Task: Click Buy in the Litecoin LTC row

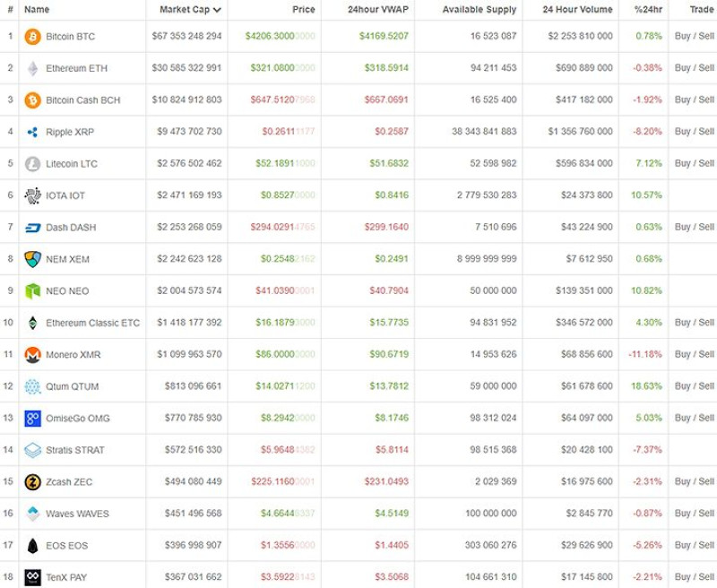Action: pos(683,163)
